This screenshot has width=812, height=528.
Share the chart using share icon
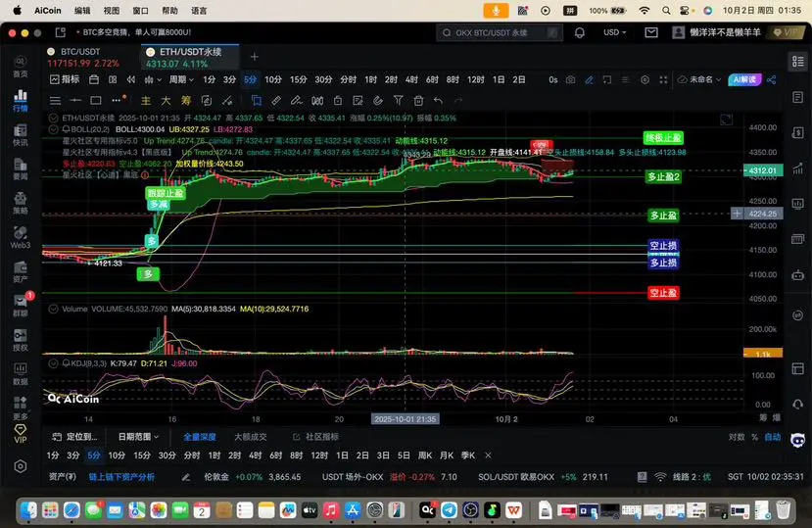tap(772, 79)
